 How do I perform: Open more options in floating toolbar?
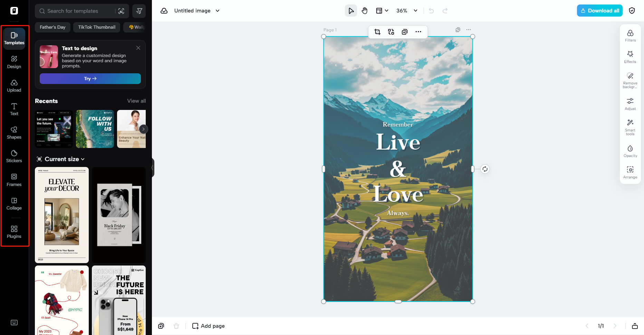(418, 32)
